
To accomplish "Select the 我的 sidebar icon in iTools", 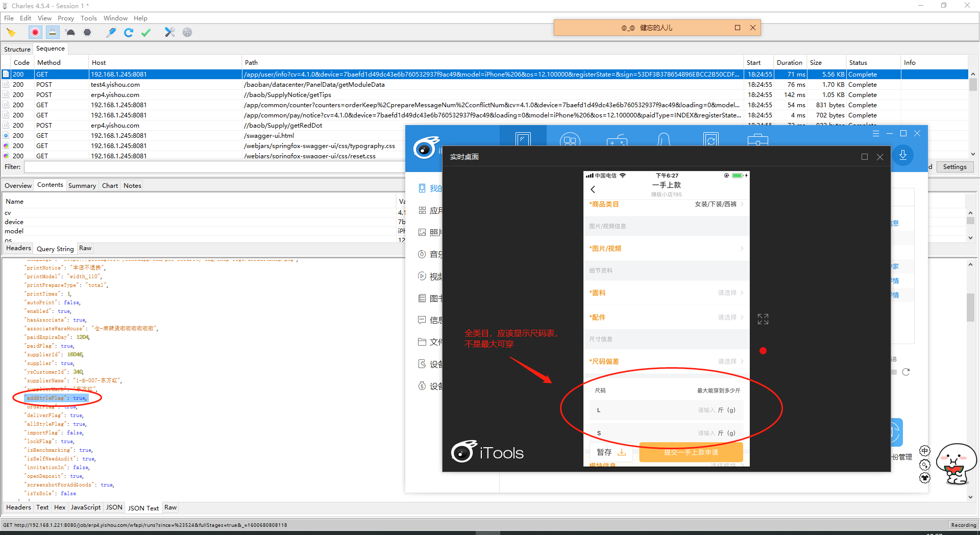I will pos(422,188).
